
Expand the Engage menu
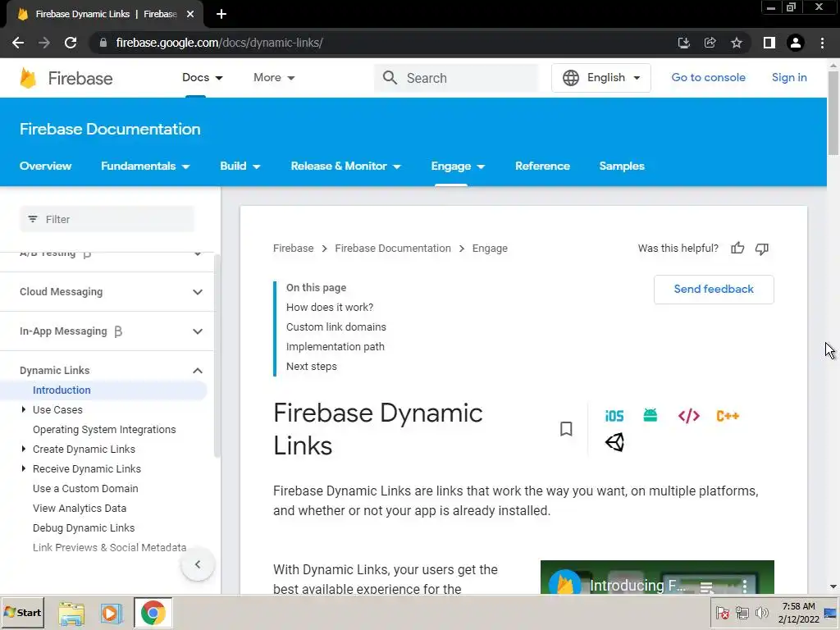coord(458,166)
